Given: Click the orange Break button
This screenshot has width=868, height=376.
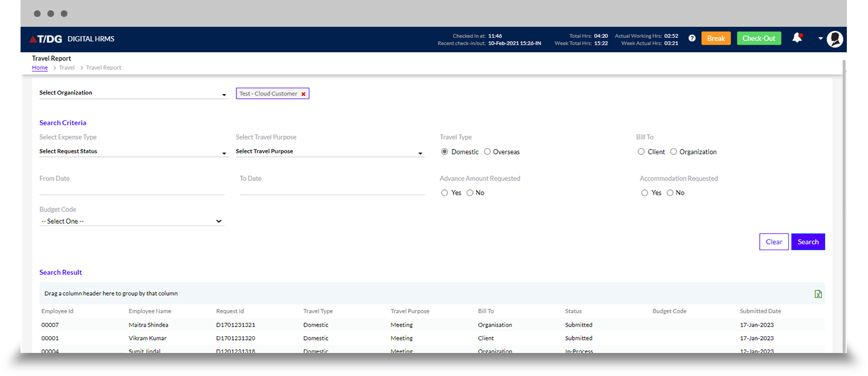Looking at the screenshot, I should point(716,39).
